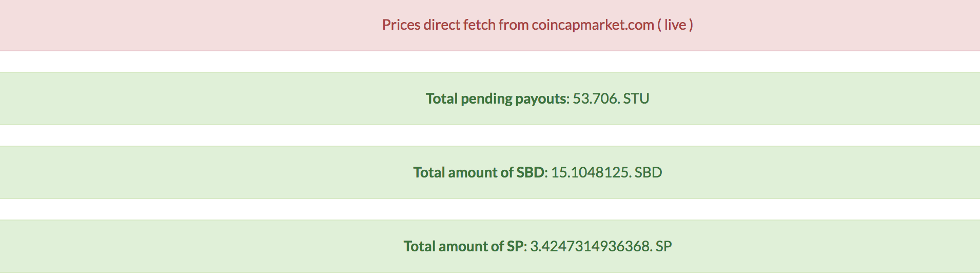Screen dimensions: 980x278
Task: Click white gap between payouts and SBD banners
Action: pyautogui.click(x=490, y=135)
